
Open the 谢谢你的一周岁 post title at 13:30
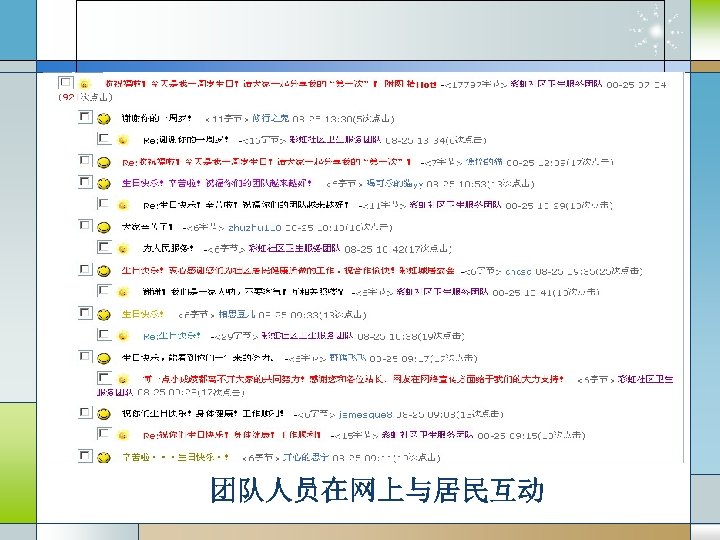[x=157, y=118]
